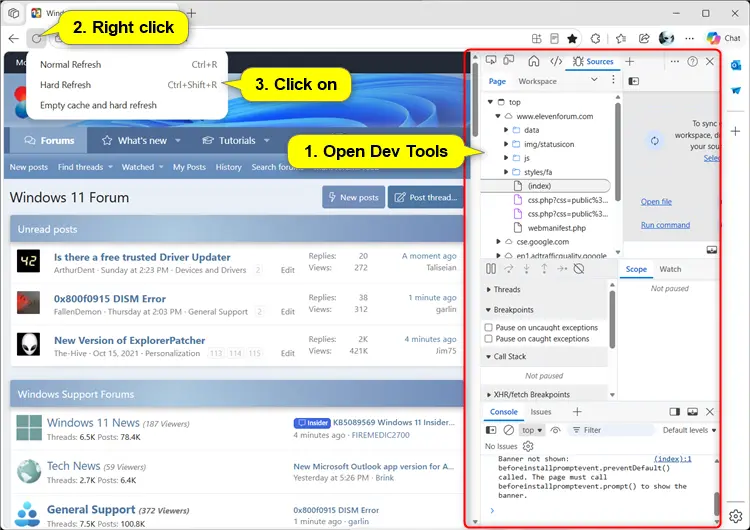Expand cse.google.com tree node
This screenshot has width=750, height=530.
point(498,242)
